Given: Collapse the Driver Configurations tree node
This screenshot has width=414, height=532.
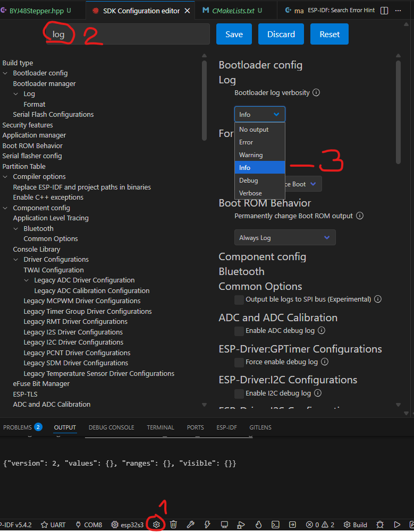Looking at the screenshot, I should 15,260.
